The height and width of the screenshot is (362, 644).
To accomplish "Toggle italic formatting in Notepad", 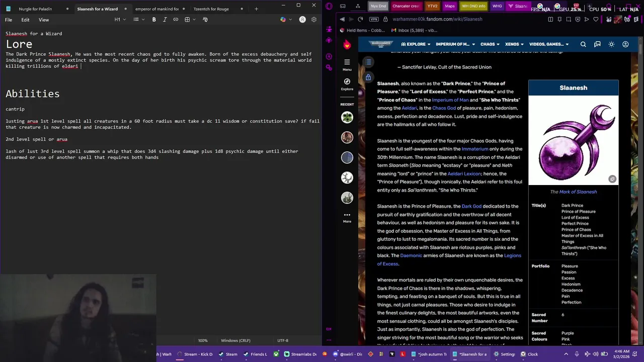I will pos(165,20).
